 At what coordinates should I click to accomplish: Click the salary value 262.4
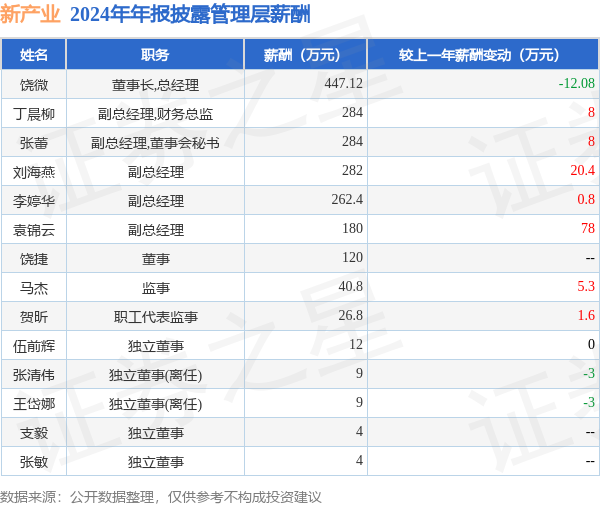pyautogui.click(x=347, y=199)
